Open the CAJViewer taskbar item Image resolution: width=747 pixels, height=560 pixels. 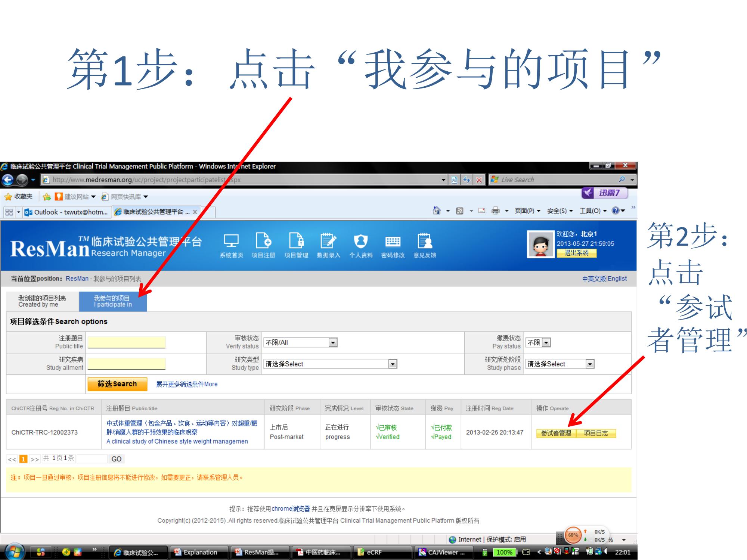[443, 552]
